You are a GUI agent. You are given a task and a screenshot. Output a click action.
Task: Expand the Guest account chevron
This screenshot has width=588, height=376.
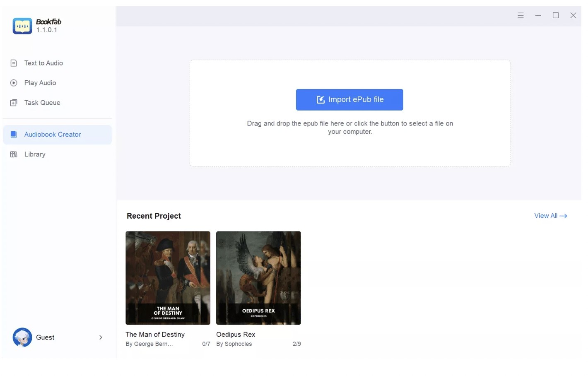click(101, 337)
